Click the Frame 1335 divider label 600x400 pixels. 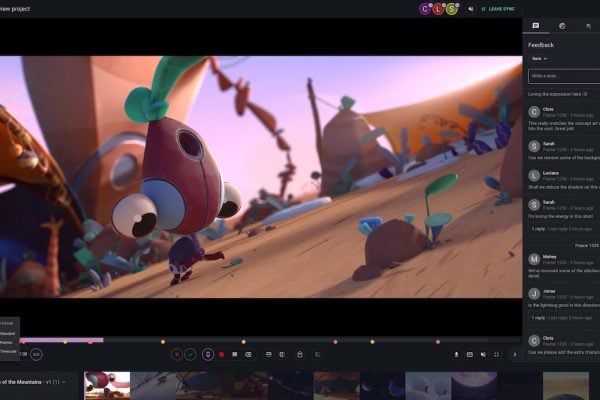click(x=587, y=245)
